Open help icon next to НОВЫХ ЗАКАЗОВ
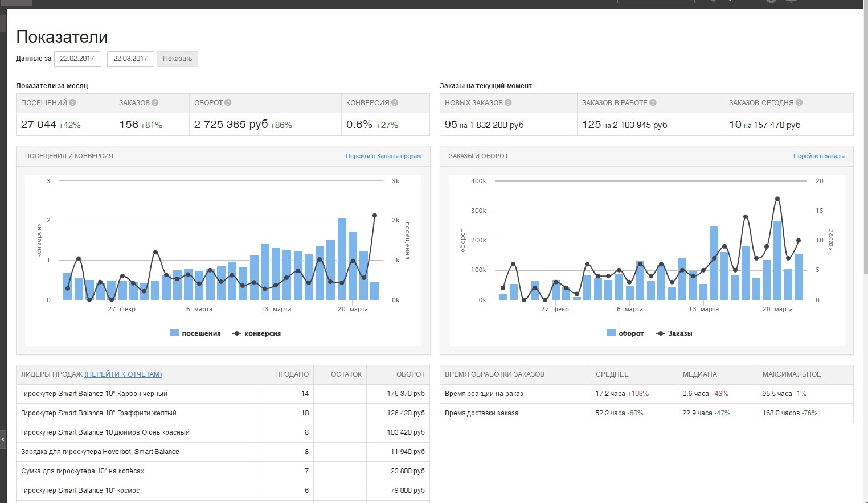Screen dimensions: 868x503 click(x=508, y=103)
